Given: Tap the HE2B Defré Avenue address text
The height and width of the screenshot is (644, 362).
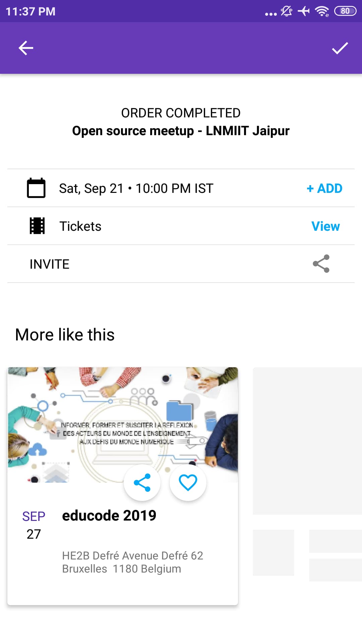Looking at the screenshot, I should pyautogui.click(x=133, y=562).
